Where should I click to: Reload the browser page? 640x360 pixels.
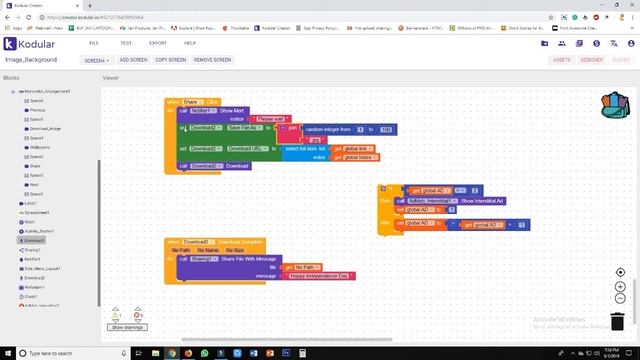29,18
